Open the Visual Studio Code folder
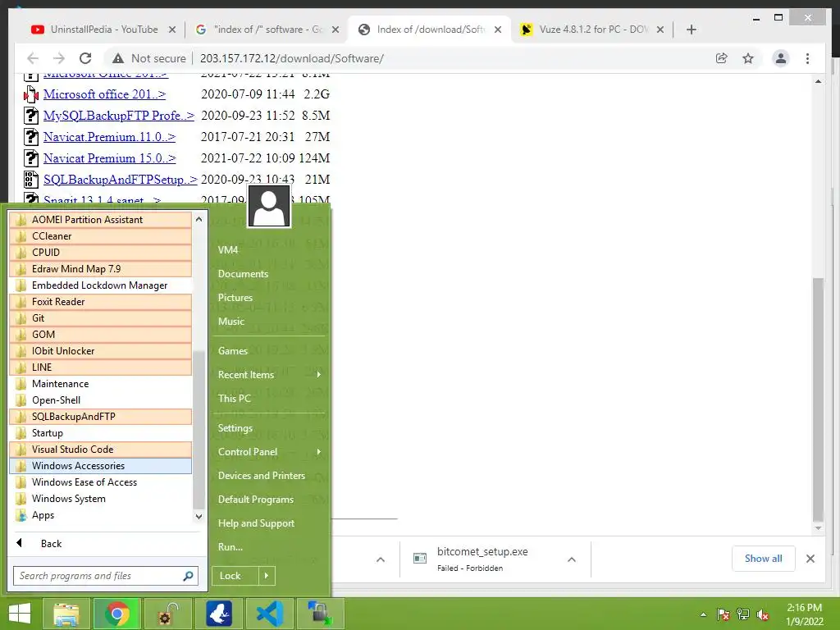Viewport: 840px width, 630px height. coord(101,450)
